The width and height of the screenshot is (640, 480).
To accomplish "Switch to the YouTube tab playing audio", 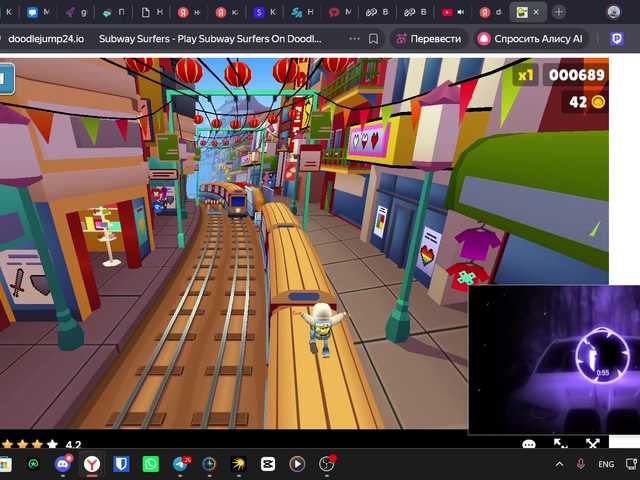I will point(453,12).
